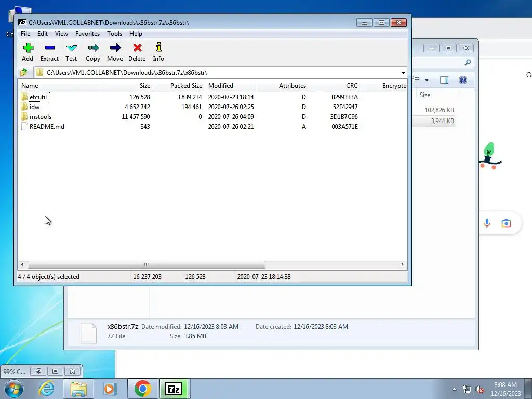Click modified date 2020-07-26 04:09
532x399 pixels.
(231, 117)
